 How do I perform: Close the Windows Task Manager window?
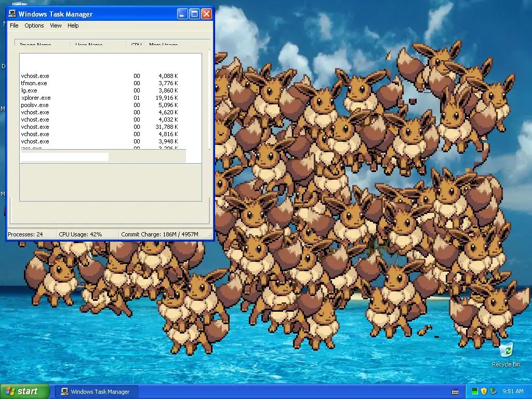point(207,14)
